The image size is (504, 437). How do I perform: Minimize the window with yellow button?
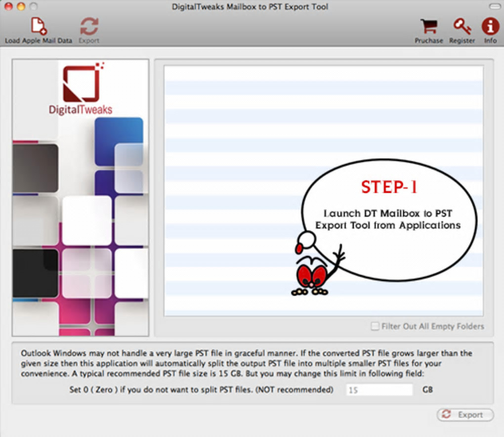(x=21, y=6)
